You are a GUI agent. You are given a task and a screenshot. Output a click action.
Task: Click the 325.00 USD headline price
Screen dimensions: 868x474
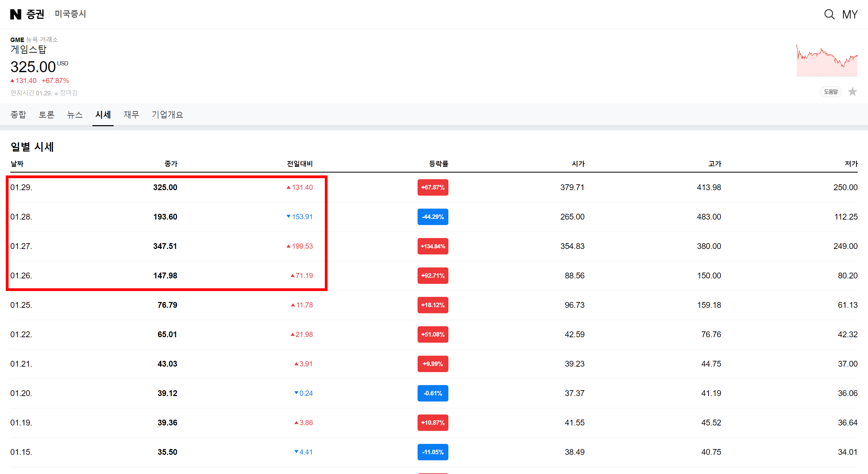pyautogui.click(x=39, y=67)
